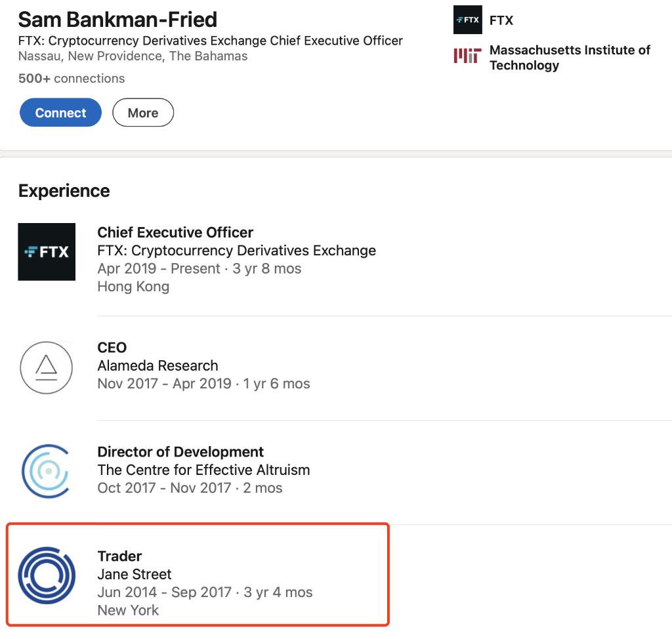Click the profile headline mentioning Chief Executive Officer

click(x=211, y=41)
